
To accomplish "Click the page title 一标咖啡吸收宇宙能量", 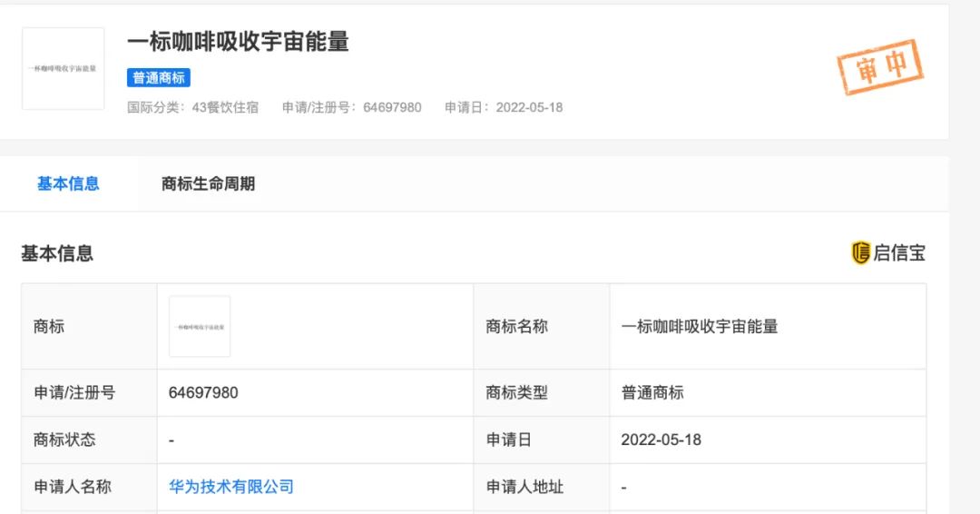I will pos(238,42).
